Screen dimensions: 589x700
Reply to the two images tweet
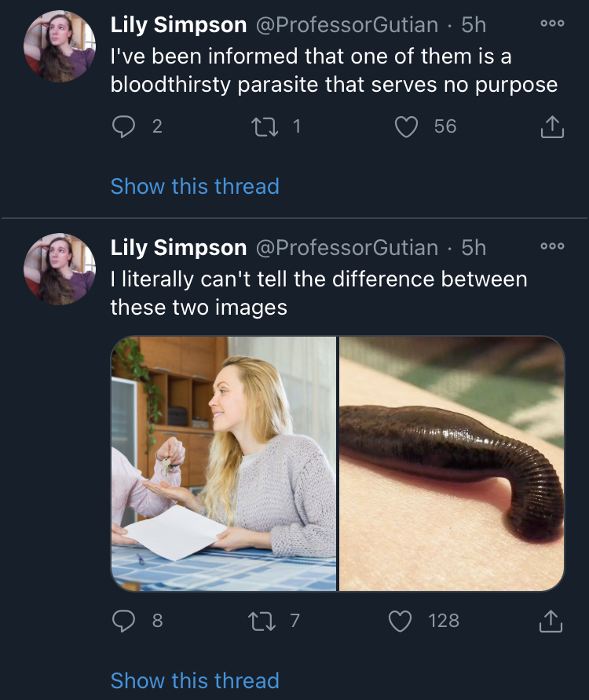(124, 621)
